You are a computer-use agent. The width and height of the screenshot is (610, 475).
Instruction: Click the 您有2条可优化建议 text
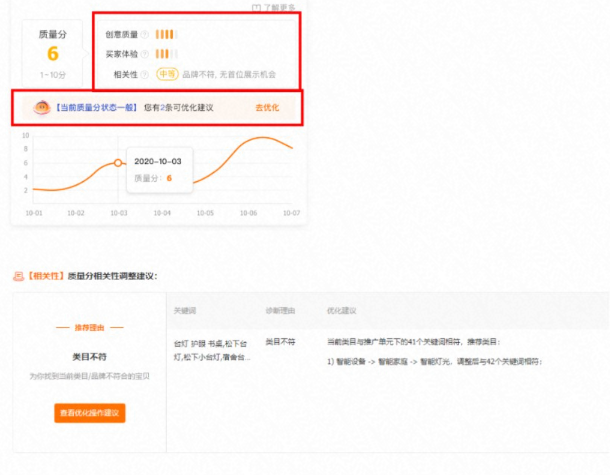pos(179,108)
